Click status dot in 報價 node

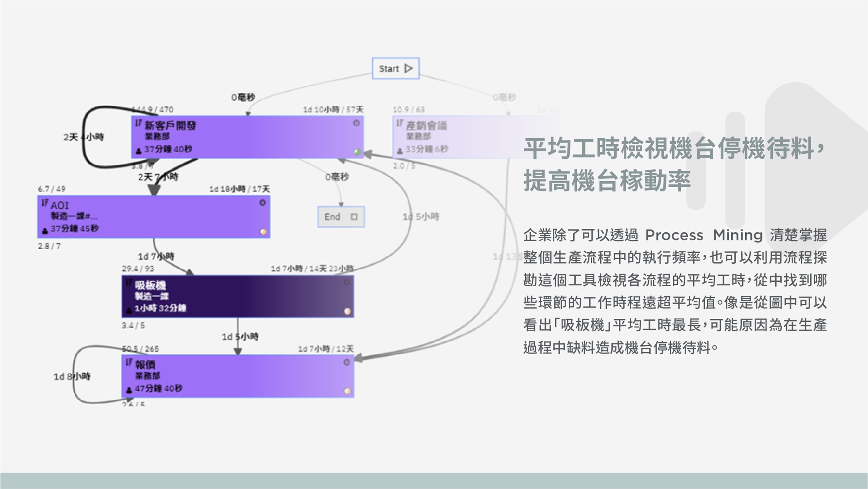coord(347,391)
